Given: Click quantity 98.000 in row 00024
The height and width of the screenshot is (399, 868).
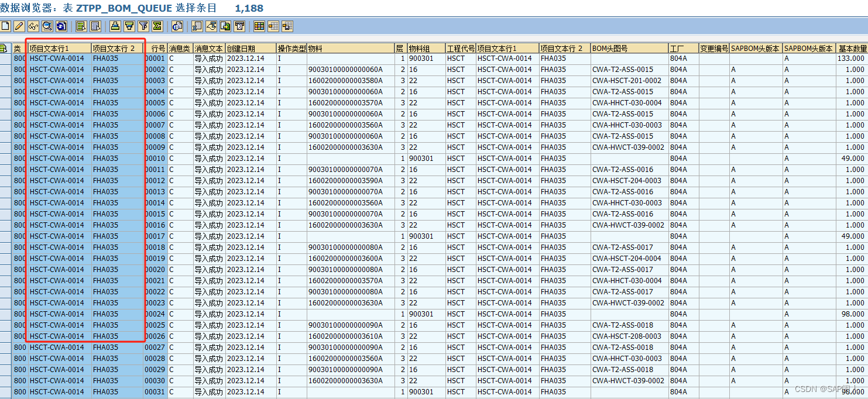Looking at the screenshot, I should tap(853, 314).
